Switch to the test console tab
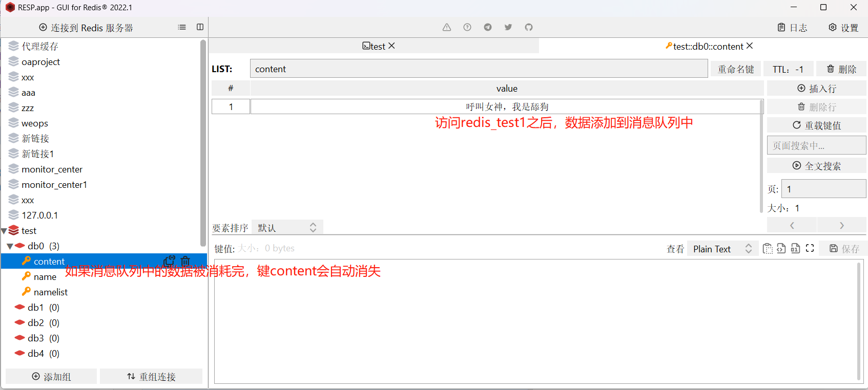 [374, 46]
